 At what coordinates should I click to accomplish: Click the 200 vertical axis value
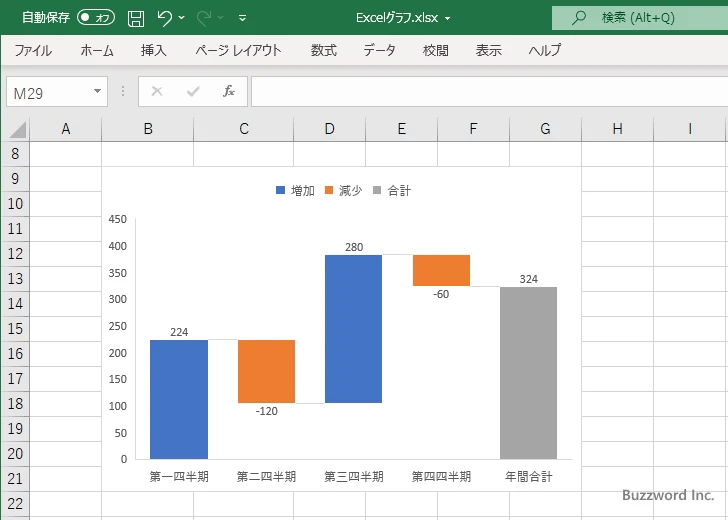click(x=117, y=353)
